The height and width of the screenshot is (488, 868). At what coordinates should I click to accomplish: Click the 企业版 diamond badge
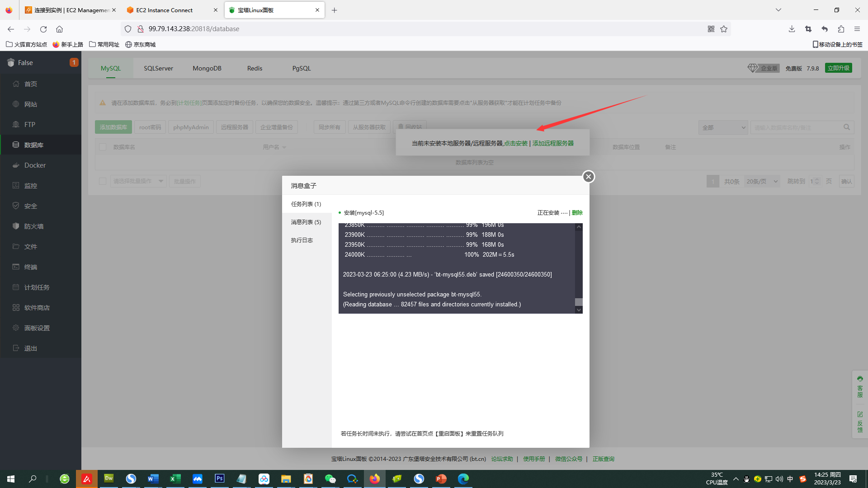(764, 68)
